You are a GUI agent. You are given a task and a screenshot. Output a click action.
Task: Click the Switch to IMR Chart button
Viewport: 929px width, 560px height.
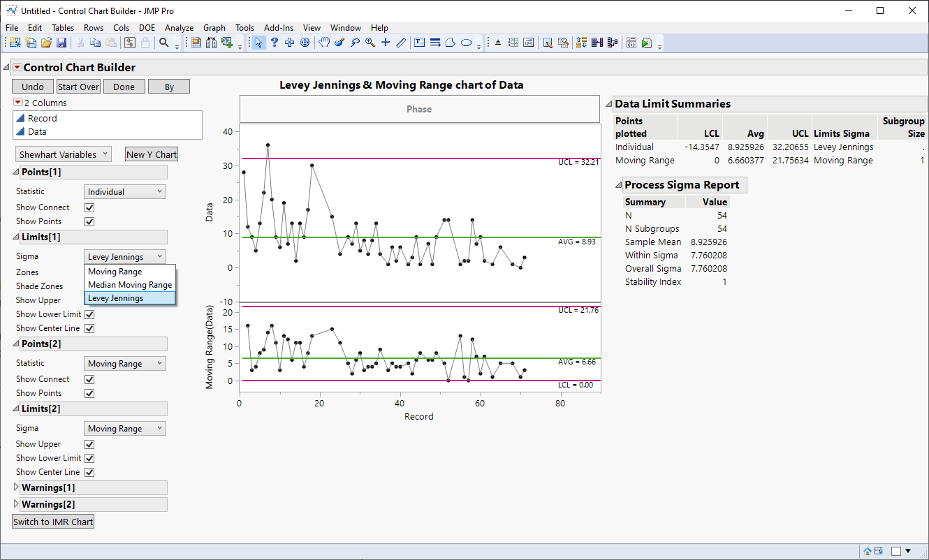pos(52,521)
